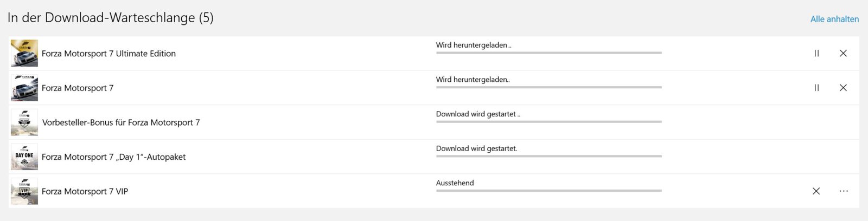Select the "Forza Motorsport 7 Ultimate Edition" title
Viewport: 868px width, 221px height.
click(x=108, y=54)
